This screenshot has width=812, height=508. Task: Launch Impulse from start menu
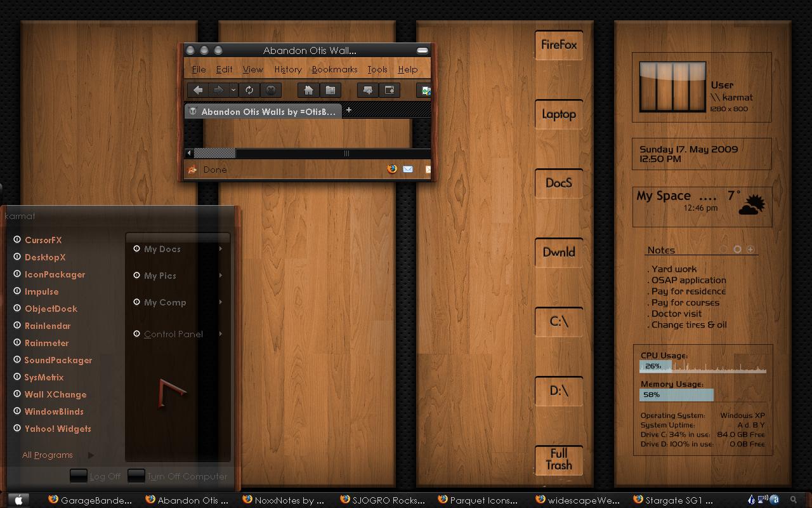click(41, 291)
